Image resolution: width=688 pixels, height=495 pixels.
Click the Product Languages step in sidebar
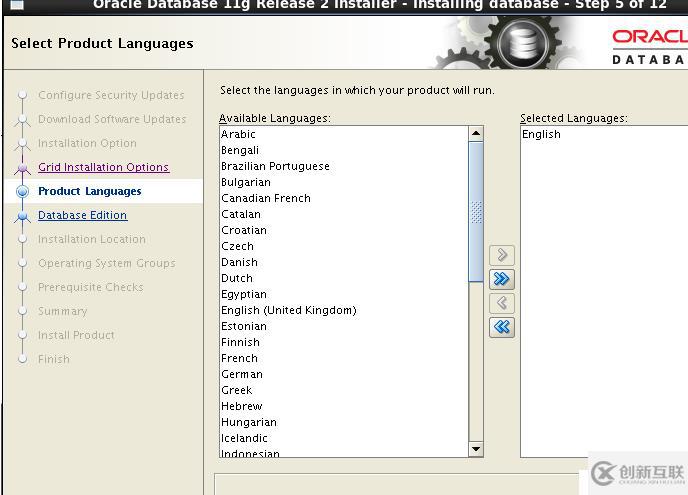(90, 191)
